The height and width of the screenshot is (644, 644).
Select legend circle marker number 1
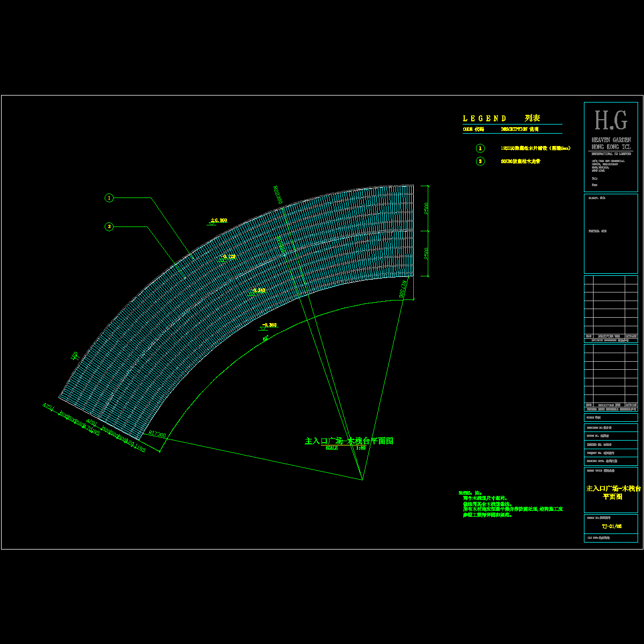tap(480, 148)
